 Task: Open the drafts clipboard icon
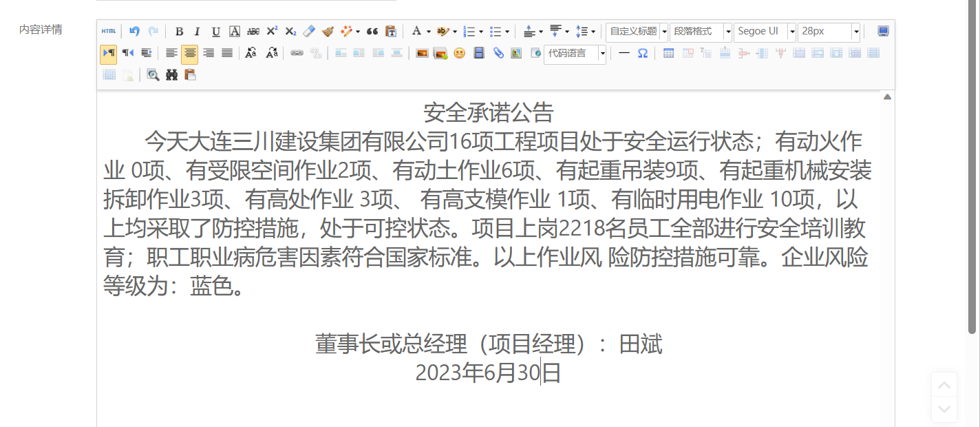coord(191,74)
